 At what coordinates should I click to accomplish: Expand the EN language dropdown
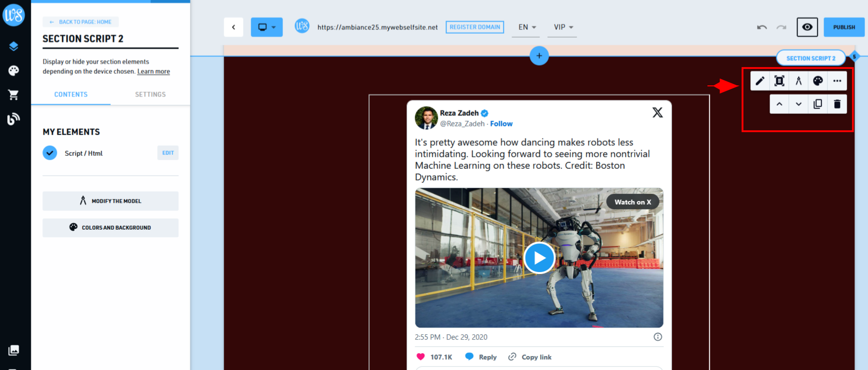[x=527, y=27]
